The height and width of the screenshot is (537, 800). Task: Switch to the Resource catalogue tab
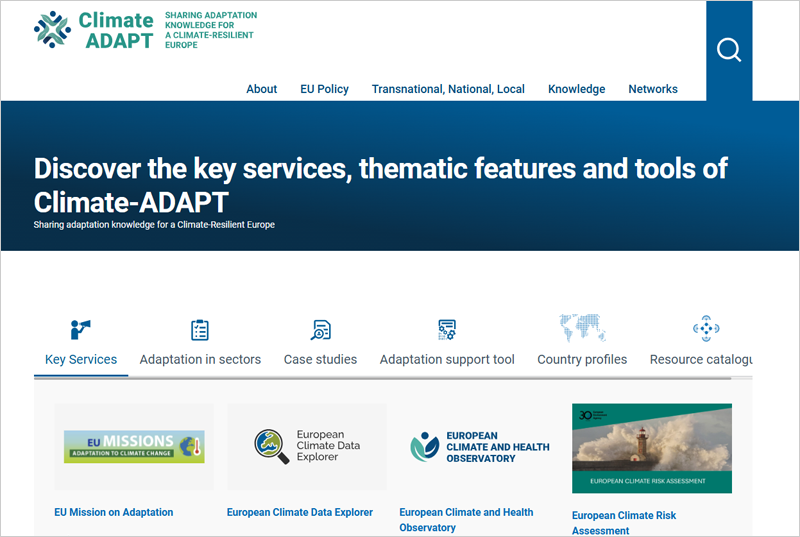701,360
